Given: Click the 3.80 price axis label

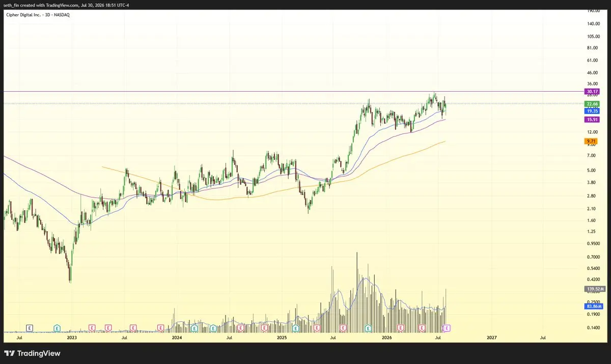Looking at the screenshot, I should click(592, 182).
